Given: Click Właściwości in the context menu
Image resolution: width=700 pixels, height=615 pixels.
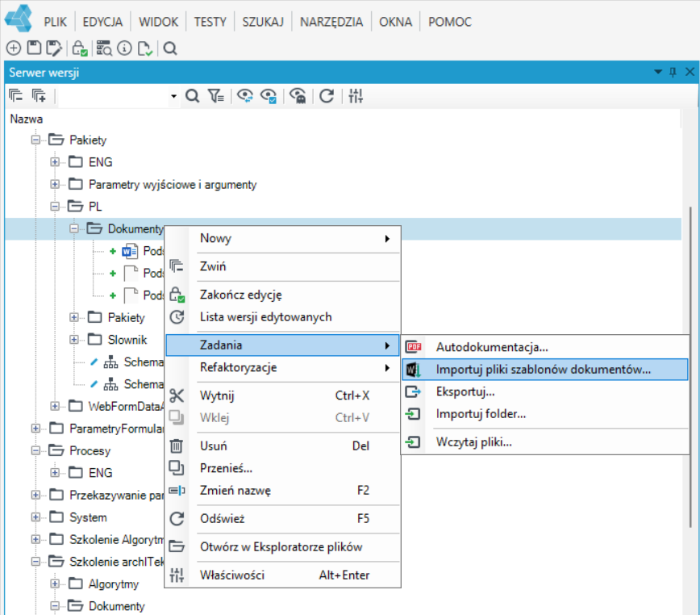Looking at the screenshot, I should click(282, 575).
